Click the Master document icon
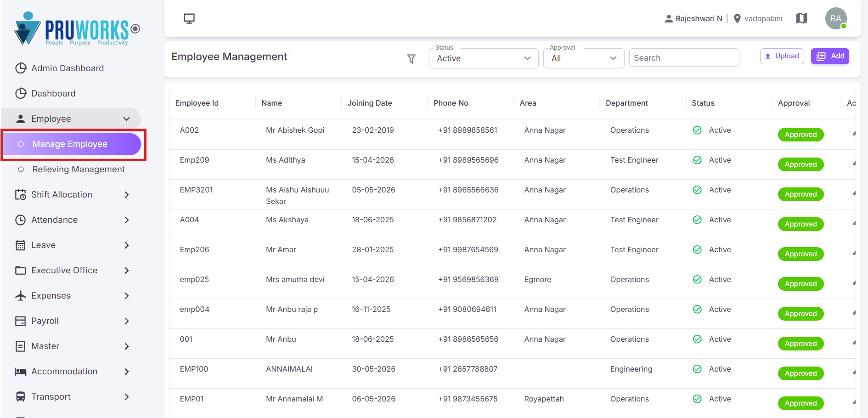The height and width of the screenshot is (418, 868). [21, 346]
